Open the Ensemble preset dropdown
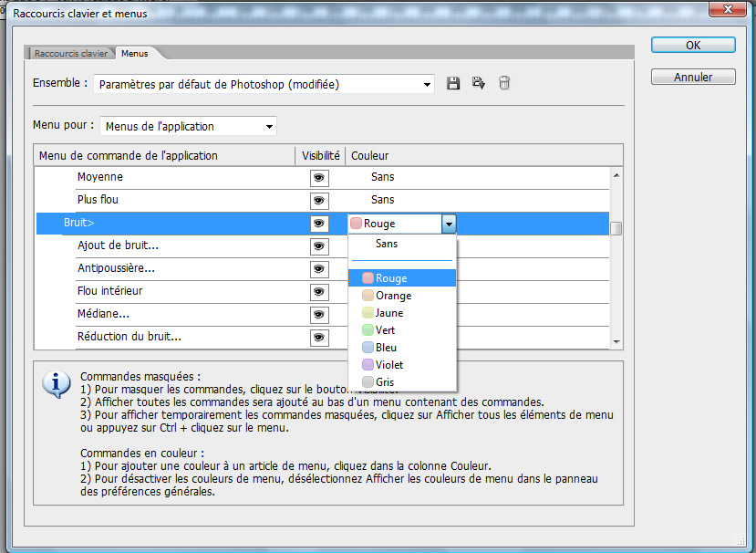 click(264, 85)
